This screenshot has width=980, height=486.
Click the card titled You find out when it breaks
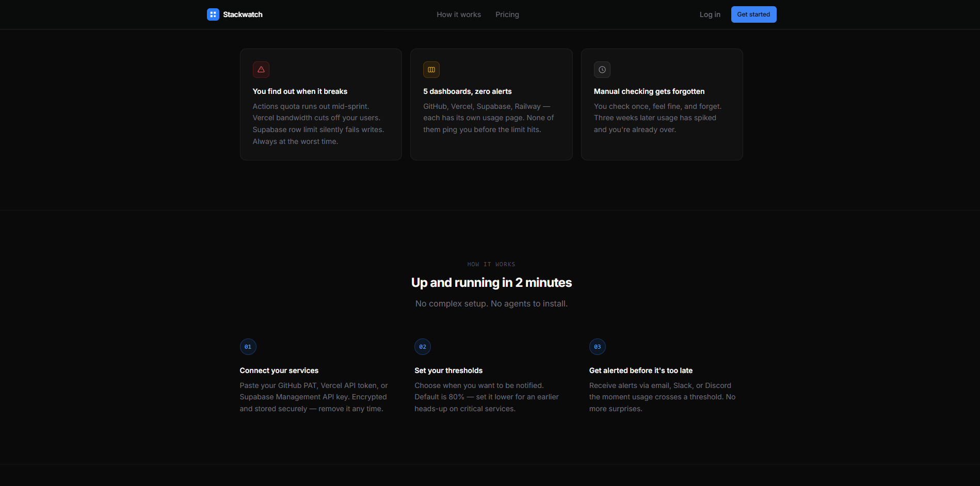tap(320, 104)
